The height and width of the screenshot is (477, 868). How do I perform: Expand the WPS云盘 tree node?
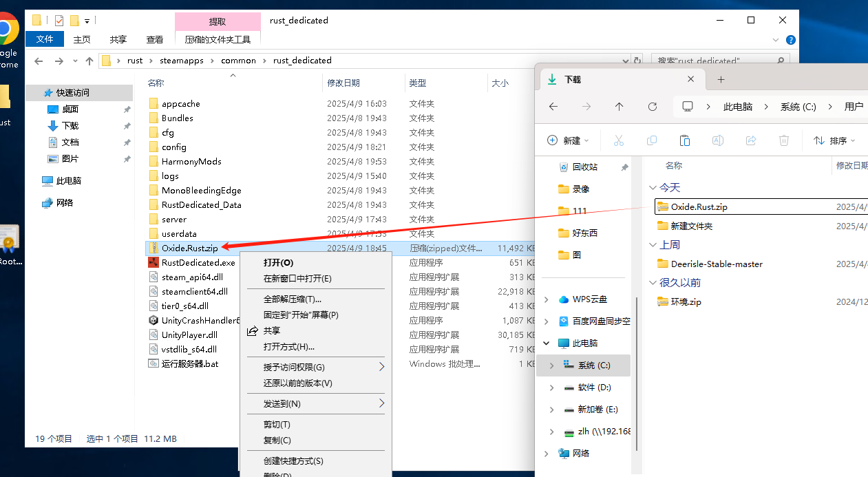click(x=547, y=299)
